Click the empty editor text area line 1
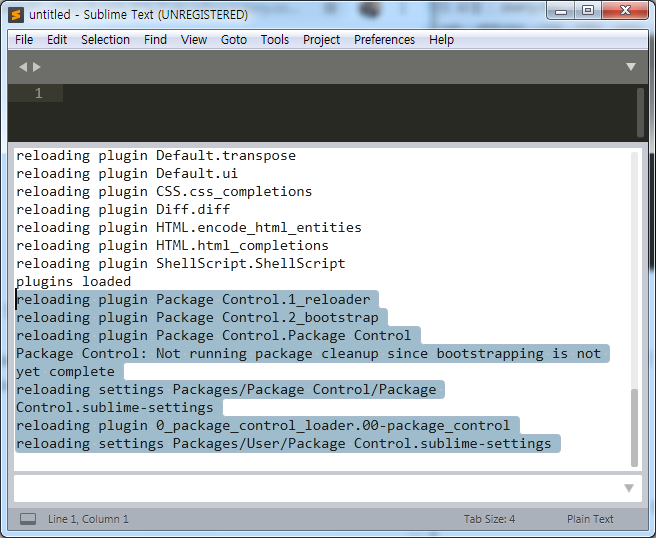This screenshot has height=538, width=656. (349, 93)
